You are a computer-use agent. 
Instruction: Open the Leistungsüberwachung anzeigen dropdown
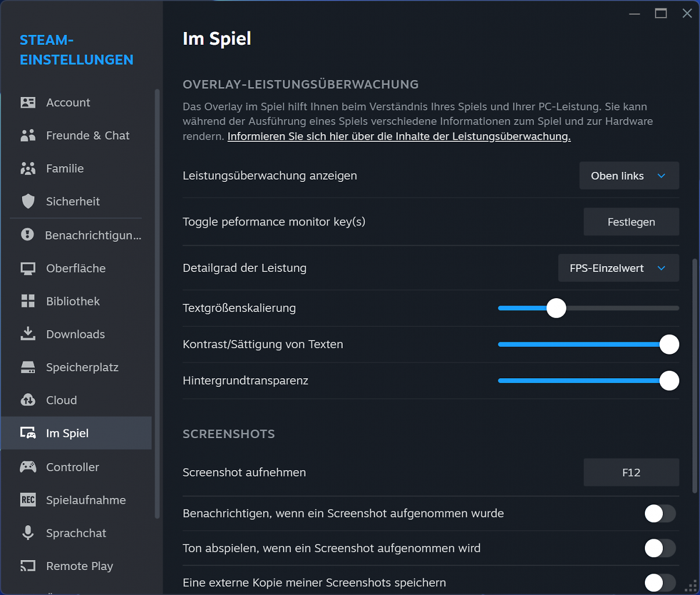(x=629, y=175)
